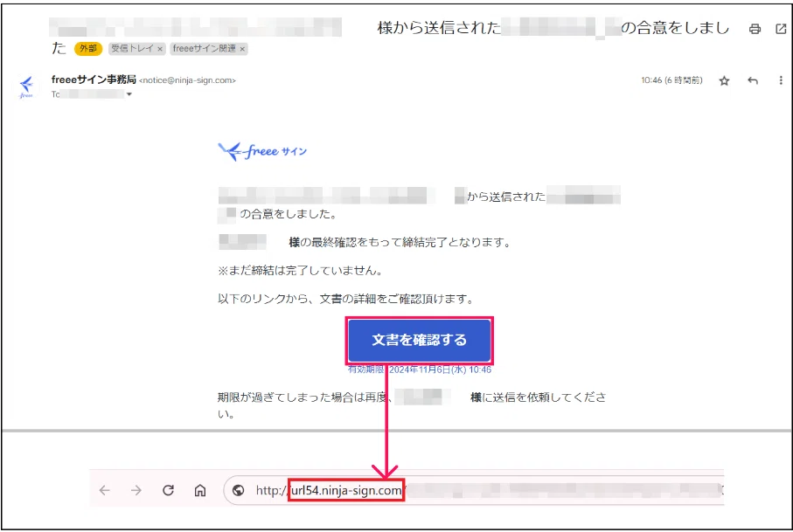Click the notice@ninja-sign.com sender address

(188, 80)
